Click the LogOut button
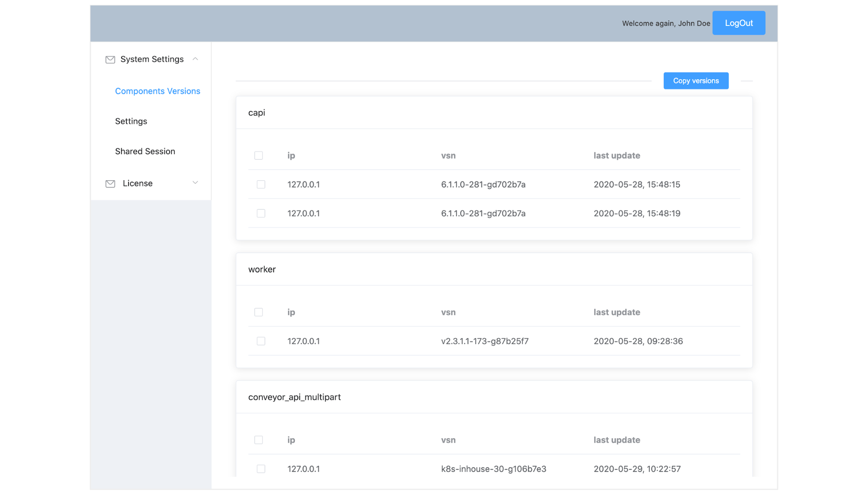 tap(739, 23)
